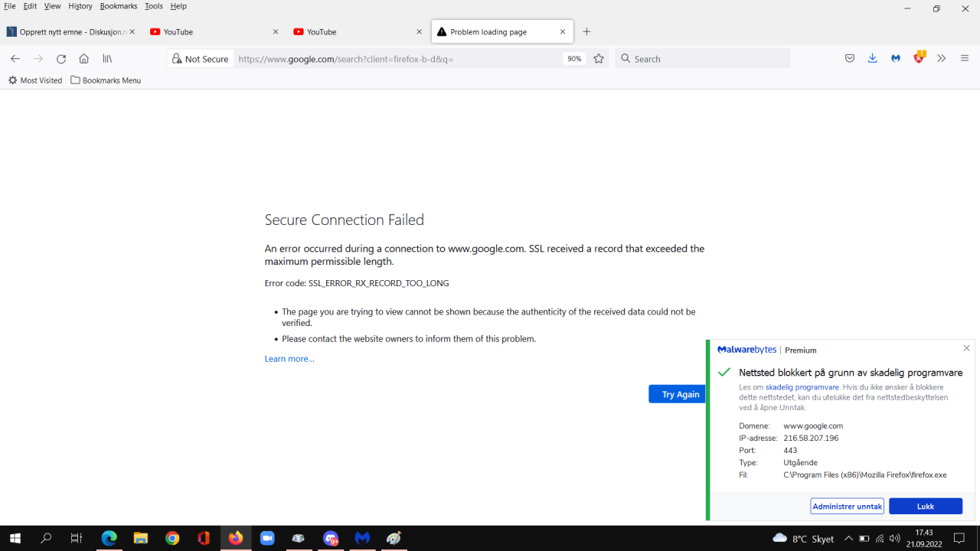Open the Library bookshelf icon

(x=108, y=59)
